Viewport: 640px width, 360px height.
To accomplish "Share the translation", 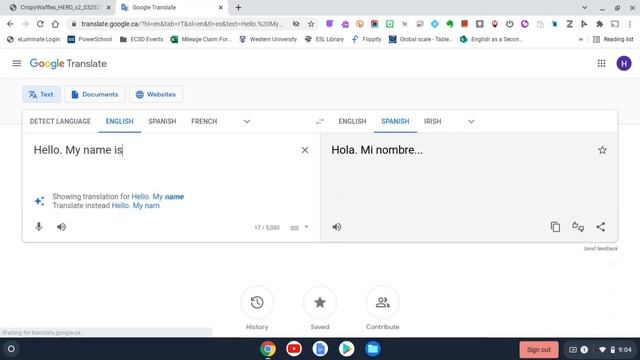I will 600,227.
